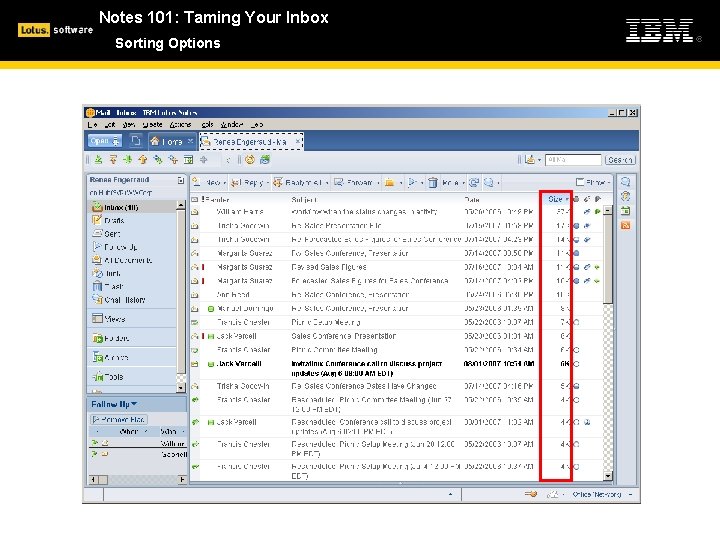Open the Window menu
The width and height of the screenshot is (720, 540).
231,124
